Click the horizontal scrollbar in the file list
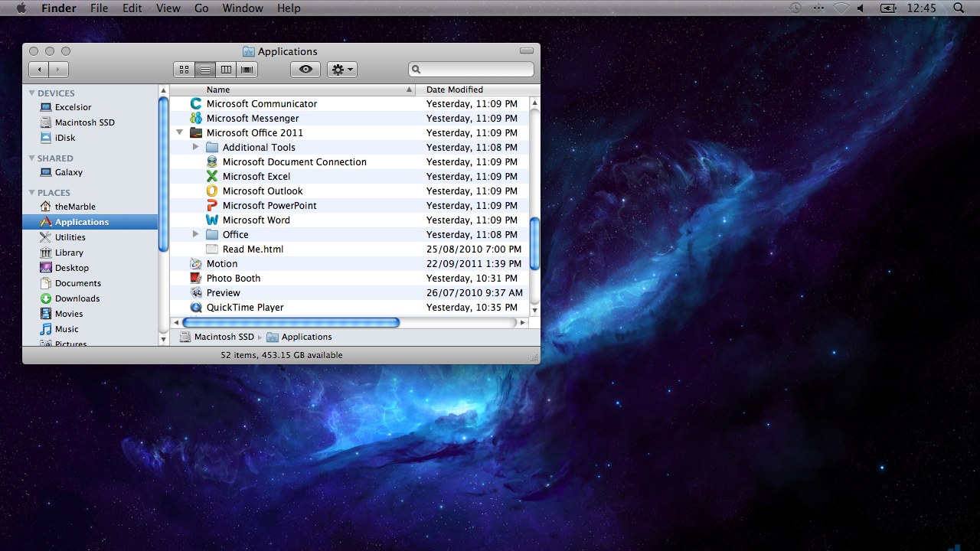The height and width of the screenshot is (551, 980). point(291,322)
